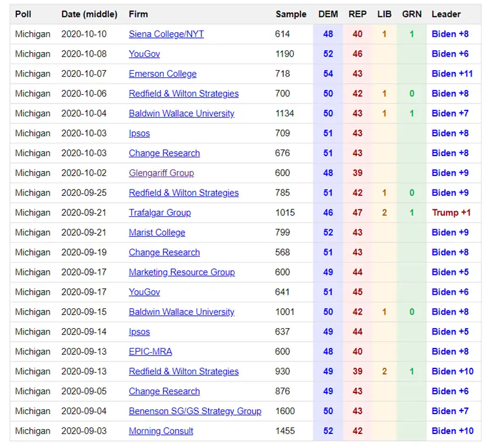487x448 pixels.
Task: Click the 'REP' column header
Action: tap(358, 14)
